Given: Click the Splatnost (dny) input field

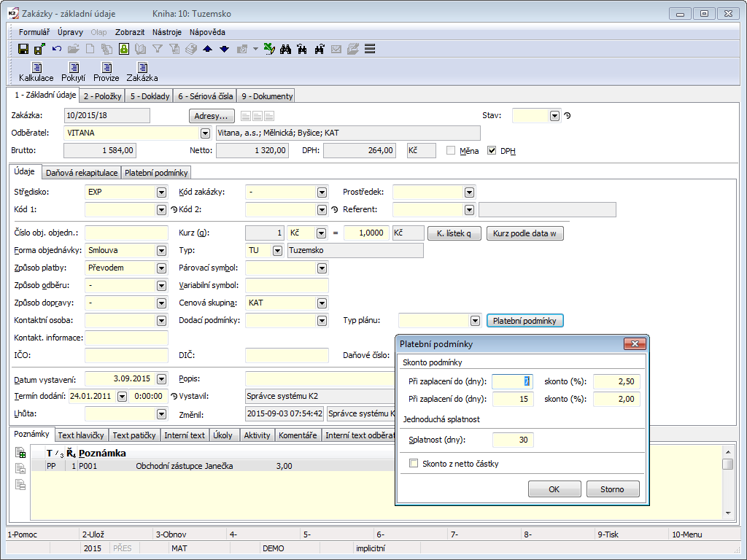Looking at the screenshot, I should coord(513,440).
